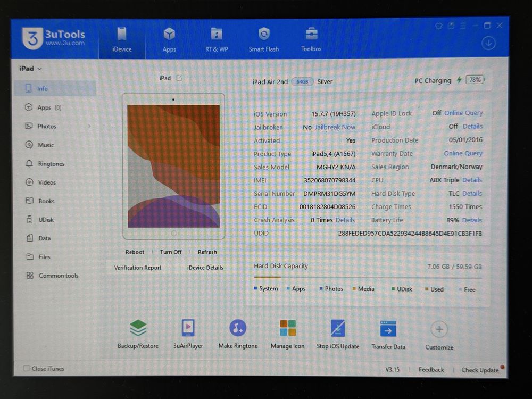The width and height of the screenshot is (532, 399).
Task: Open the Smart Flash tab
Action: tap(264, 40)
